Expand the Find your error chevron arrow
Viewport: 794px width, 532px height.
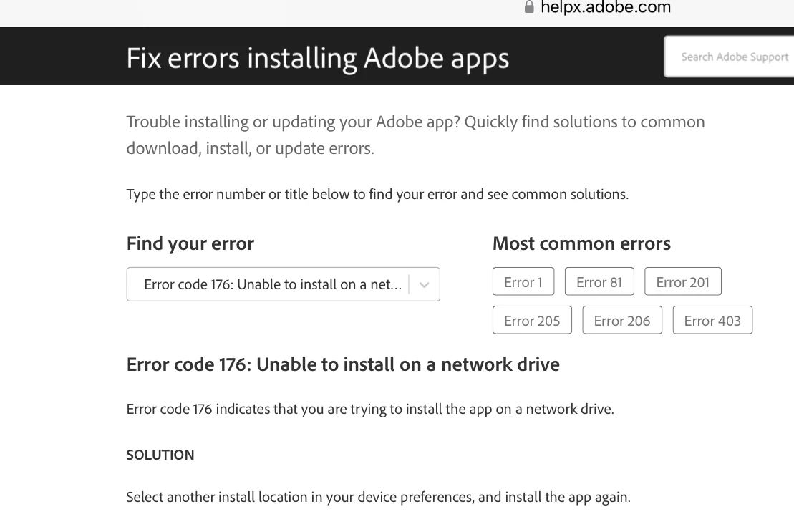[x=425, y=284]
